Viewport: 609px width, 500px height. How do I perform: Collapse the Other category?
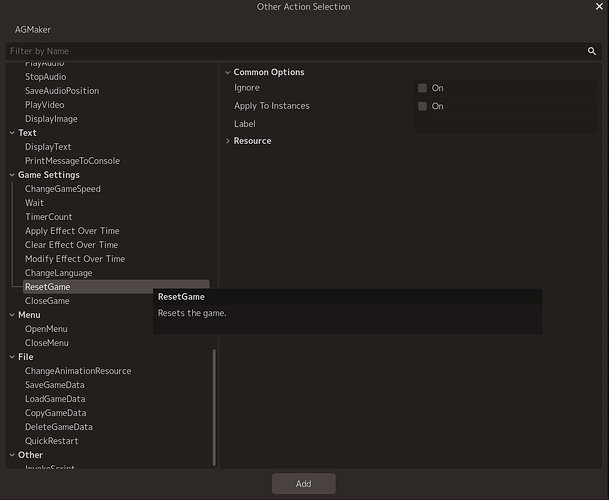click(x=12, y=455)
